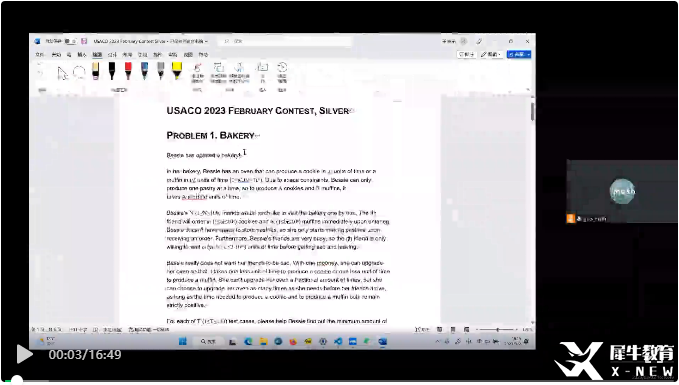This screenshot has height=385, width=679.
Task: Click the Windows Start button on taskbar
Action: click(x=183, y=342)
